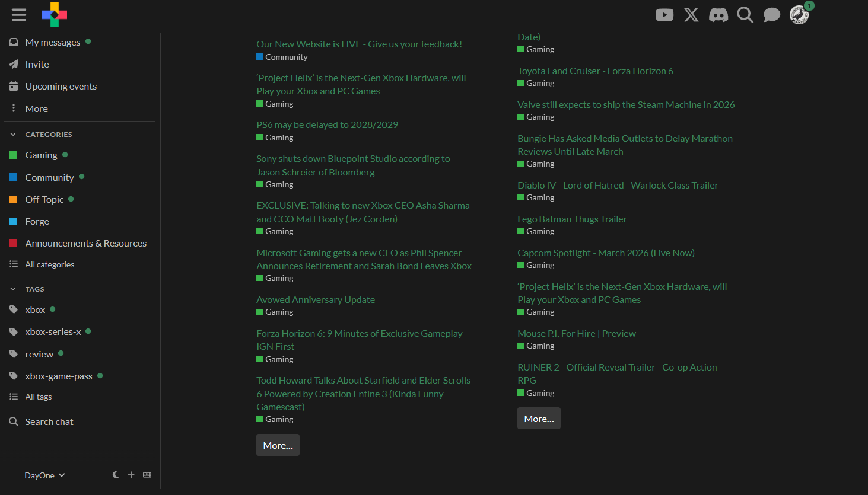868x495 pixels.
Task: Open the Discord icon in header
Action: pyautogui.click(x=718, y=15)
